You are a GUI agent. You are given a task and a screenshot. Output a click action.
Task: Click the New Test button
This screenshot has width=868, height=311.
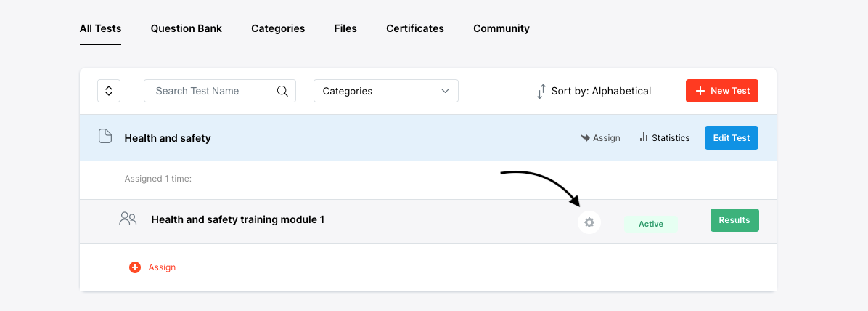[721, 91]
